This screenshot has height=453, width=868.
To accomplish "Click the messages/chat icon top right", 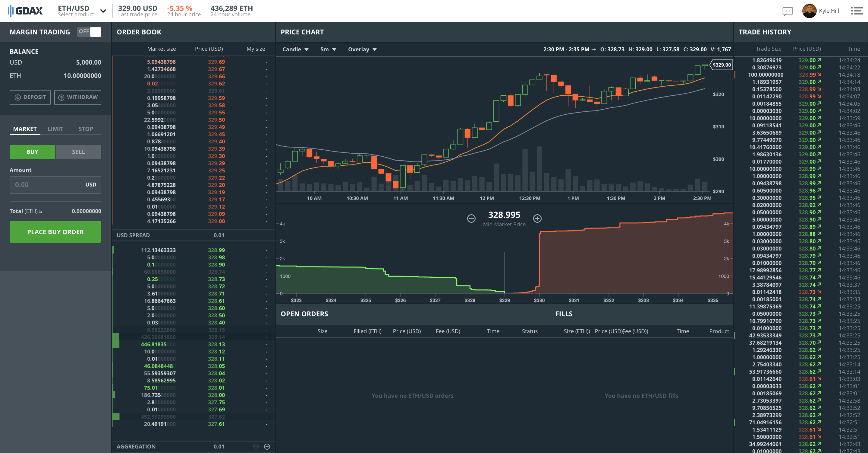I will [x=787, y=10].
